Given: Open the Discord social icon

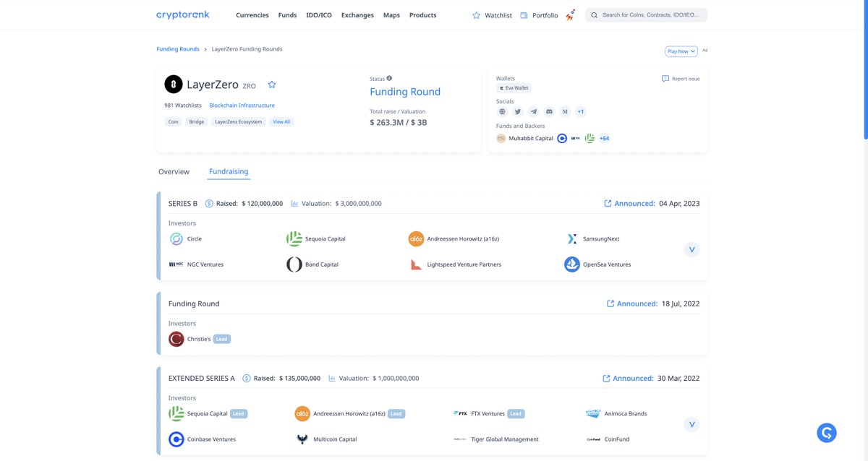Looking at the screenshot, I should click(x=549, y=111).
